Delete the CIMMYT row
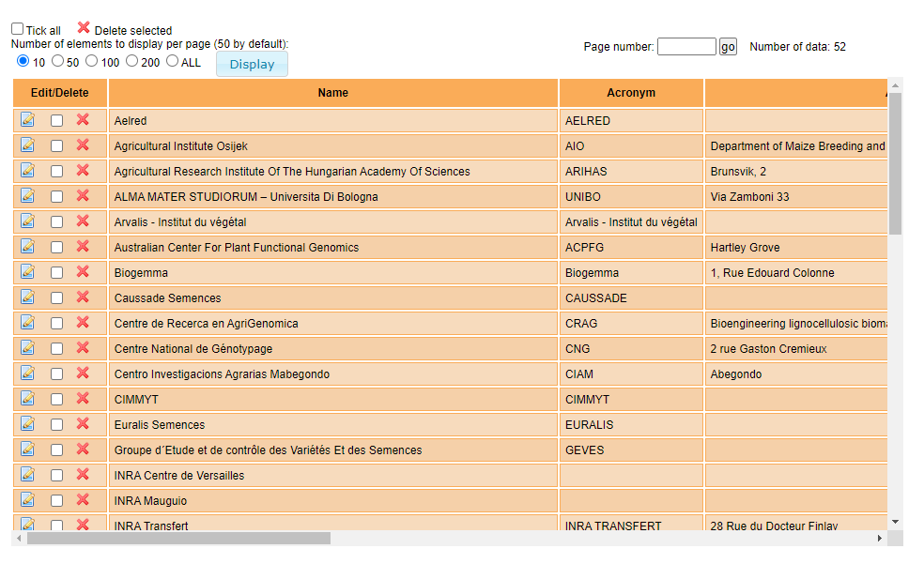The image size is (924, 564). 83,398
